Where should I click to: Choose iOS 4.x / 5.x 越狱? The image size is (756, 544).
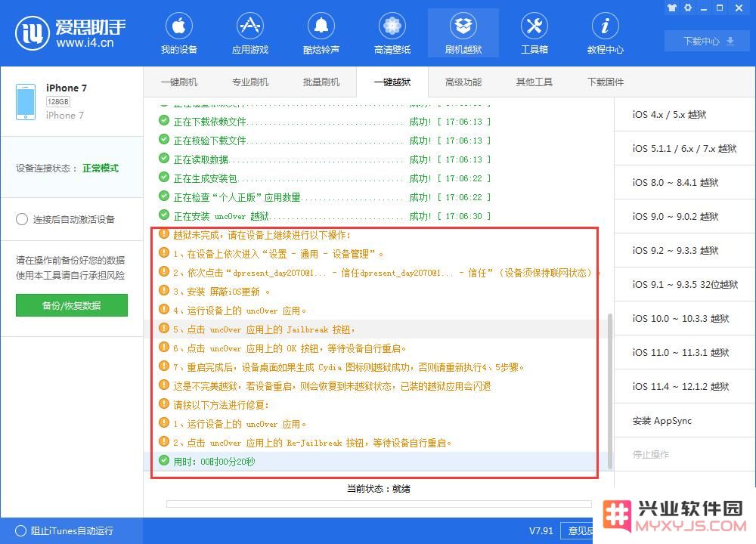coord(685,114)
